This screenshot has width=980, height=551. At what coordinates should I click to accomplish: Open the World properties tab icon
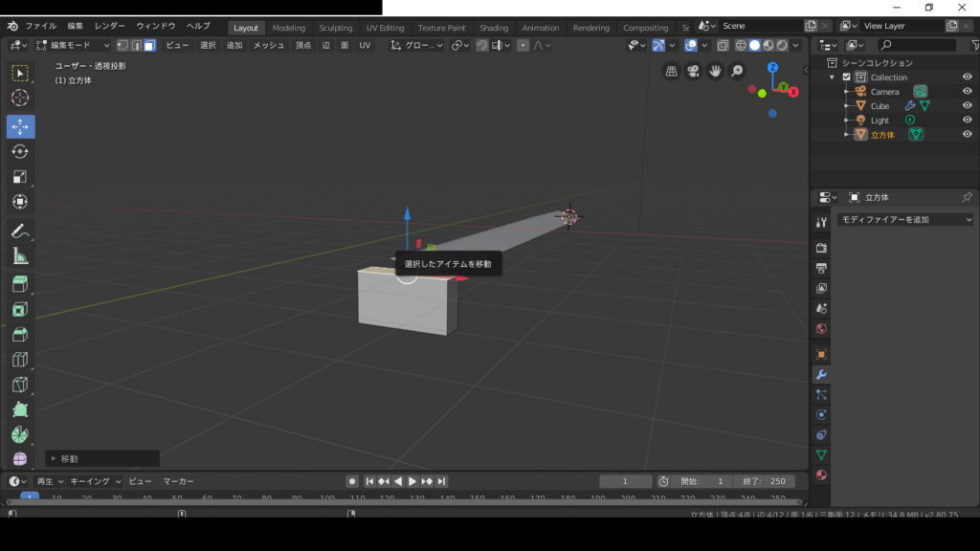821,329
